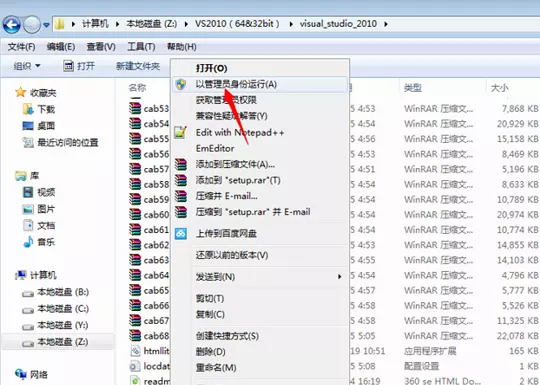540x385 pixels.
Task: Choose 添加到压缩文件(A)... in context menu
Action: [x=235, y=164]
